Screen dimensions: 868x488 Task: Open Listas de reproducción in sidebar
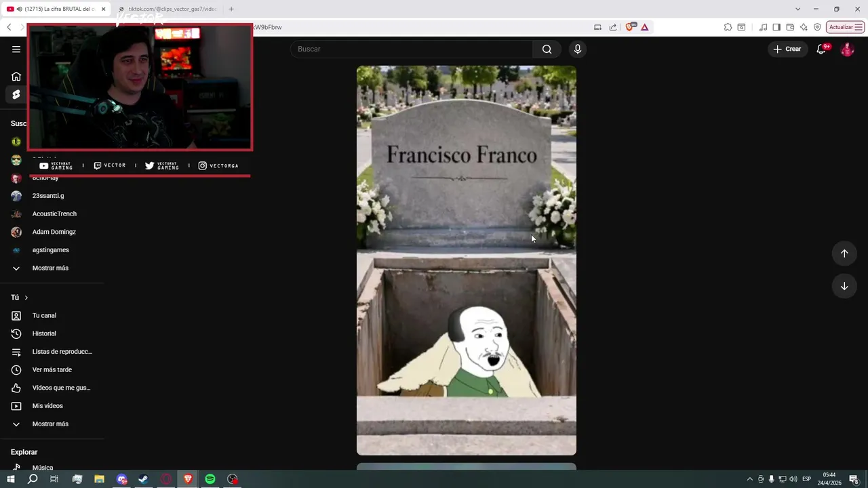tap(52, 352)
